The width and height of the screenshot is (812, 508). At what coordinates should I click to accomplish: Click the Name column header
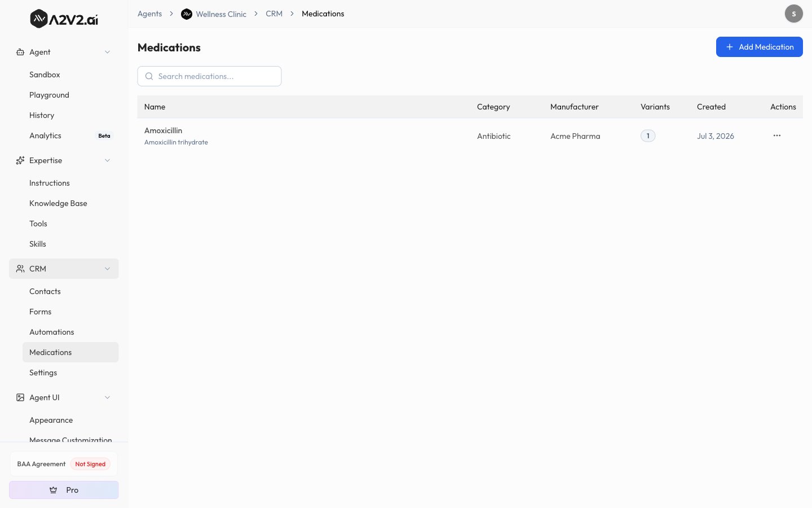click(x=155, y=107)
